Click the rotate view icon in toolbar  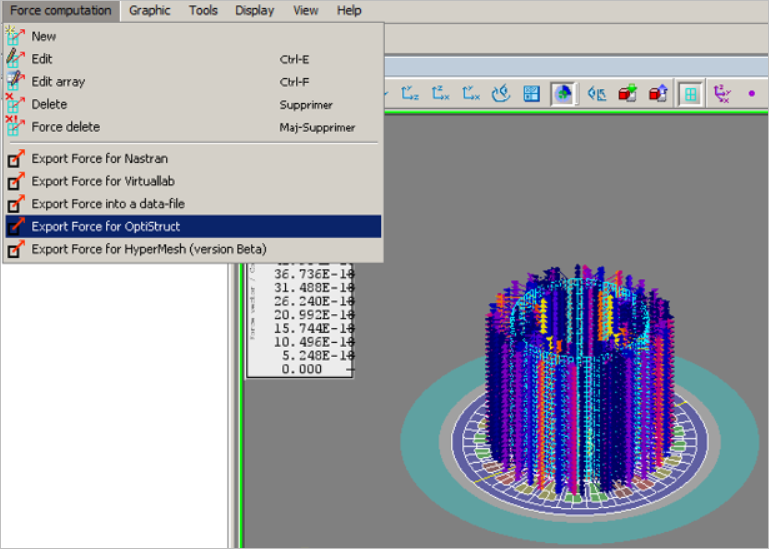pyautogui.click(x=502, y=94)
